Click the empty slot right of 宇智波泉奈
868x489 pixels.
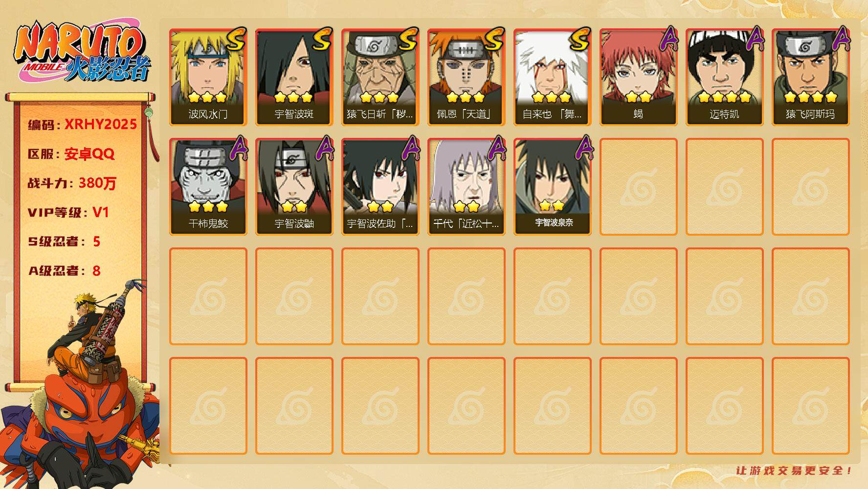638,187
